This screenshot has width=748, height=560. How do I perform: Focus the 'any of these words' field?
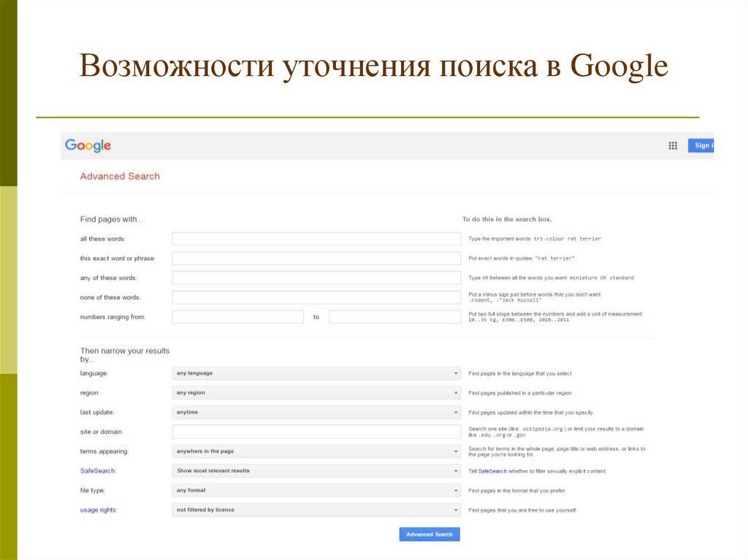click(x=316, y=277)
